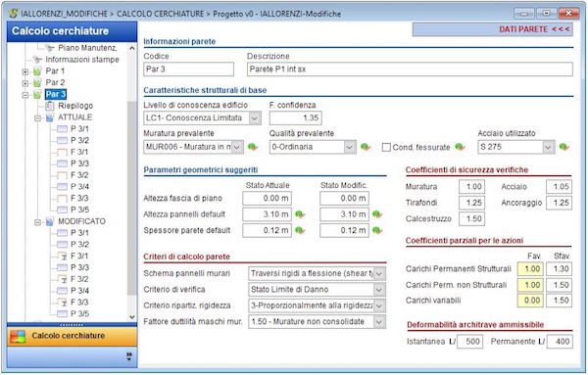Click the Riepilogo document icon in tree

point(50,106)
